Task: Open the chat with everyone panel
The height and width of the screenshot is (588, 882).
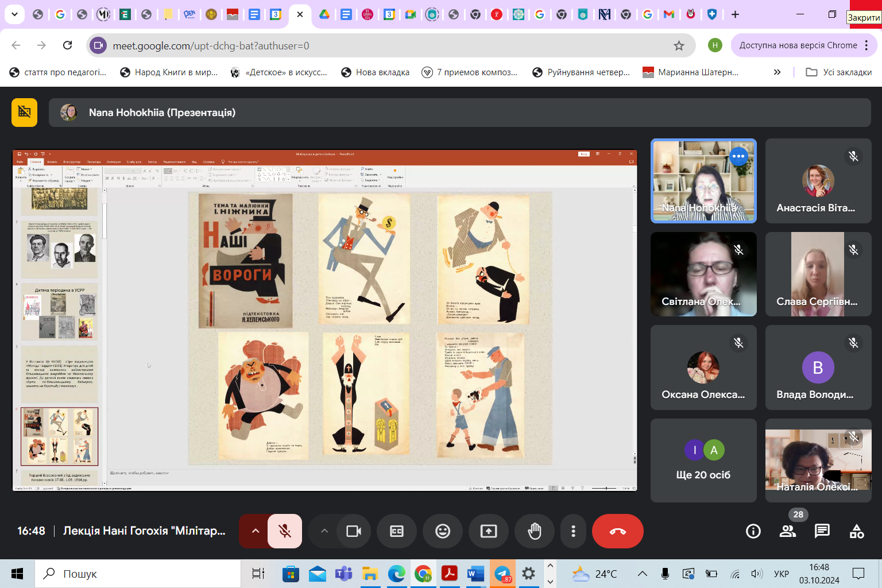Action: tap(822, 531)
